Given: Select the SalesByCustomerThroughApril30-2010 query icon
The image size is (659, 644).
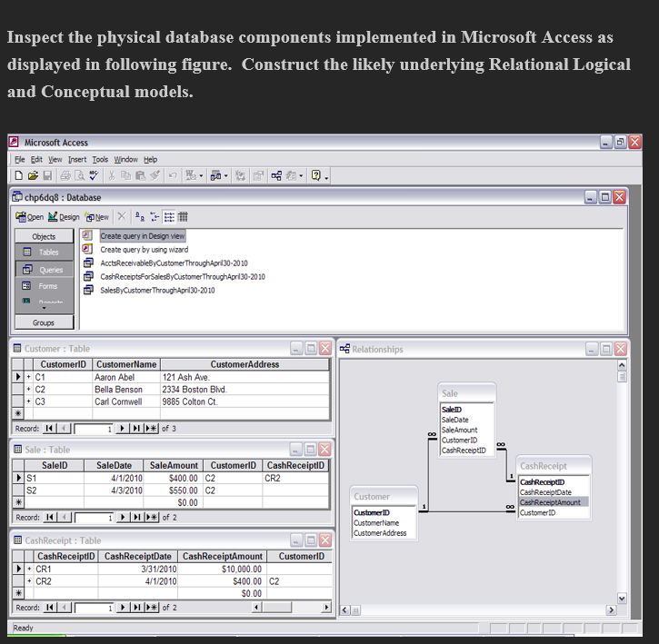Looking at the screenshot, I should click(x=88, y=290).
